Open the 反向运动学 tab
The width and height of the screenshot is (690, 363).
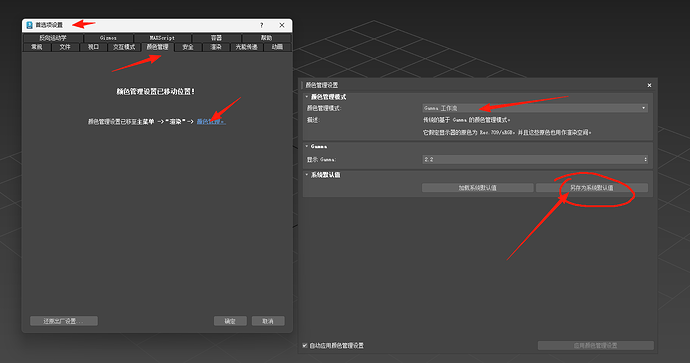[x=53, y=38]
